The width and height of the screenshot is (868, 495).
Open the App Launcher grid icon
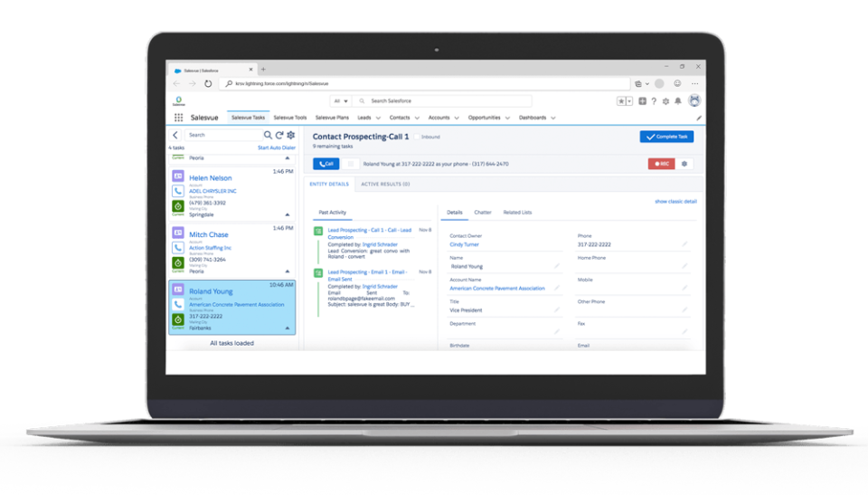coord(178,118)
